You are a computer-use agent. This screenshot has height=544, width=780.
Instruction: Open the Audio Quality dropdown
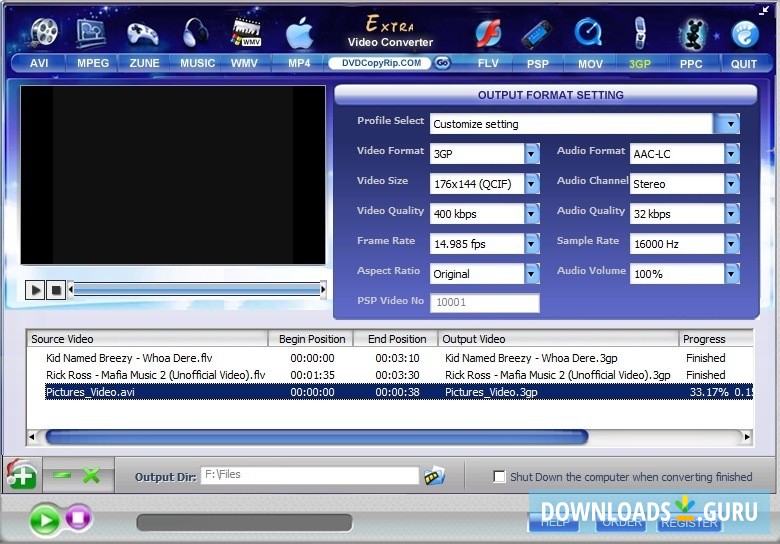coord(732,214)
